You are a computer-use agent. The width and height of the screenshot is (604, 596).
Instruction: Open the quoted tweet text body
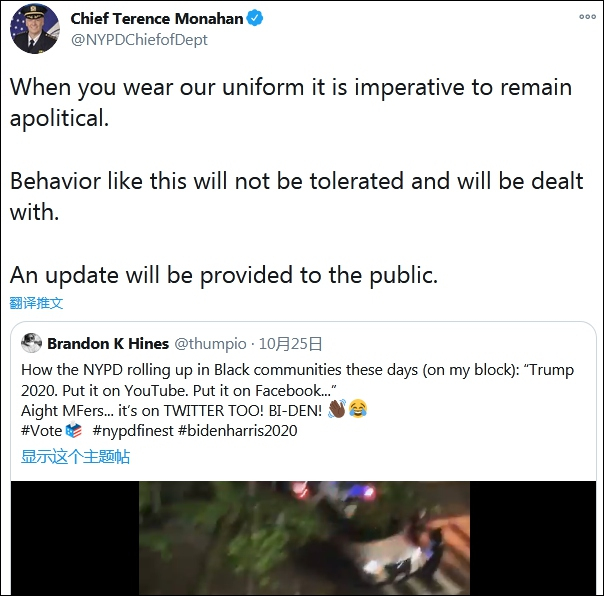297,400
